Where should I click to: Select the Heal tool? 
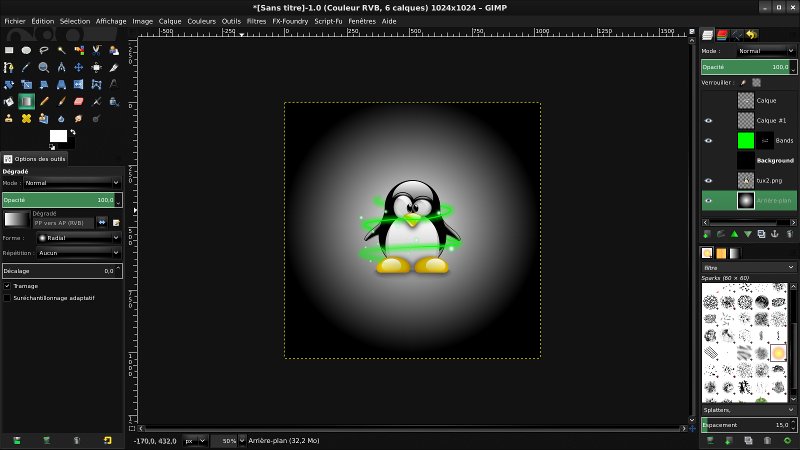click(27, 118)
